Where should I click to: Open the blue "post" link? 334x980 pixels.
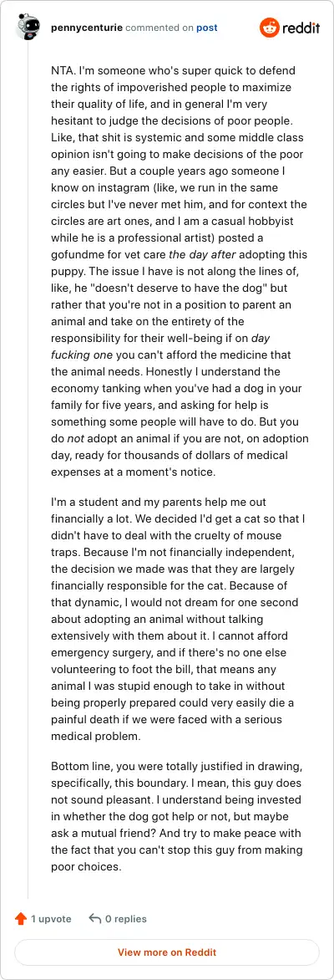pos(206,28)
